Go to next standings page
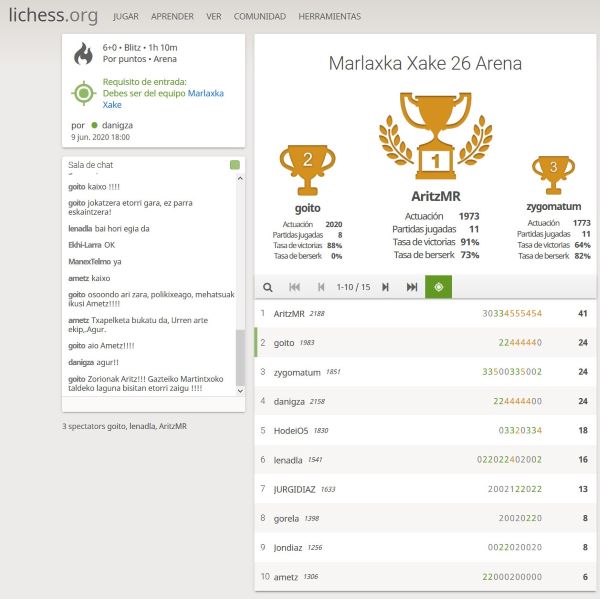This screenshot has width=600, height=599. point(385,287)
